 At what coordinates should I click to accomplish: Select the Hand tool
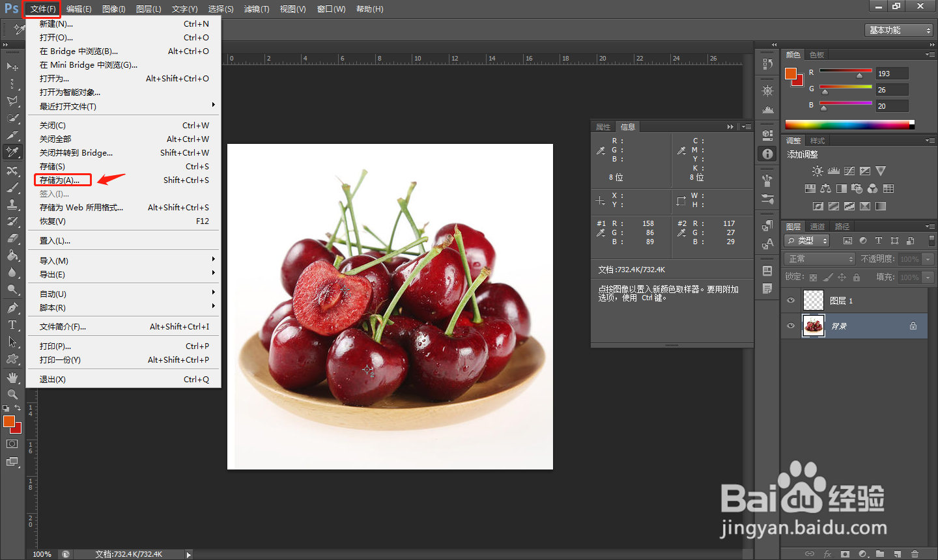pyautogui.click(x=12, y=377)
